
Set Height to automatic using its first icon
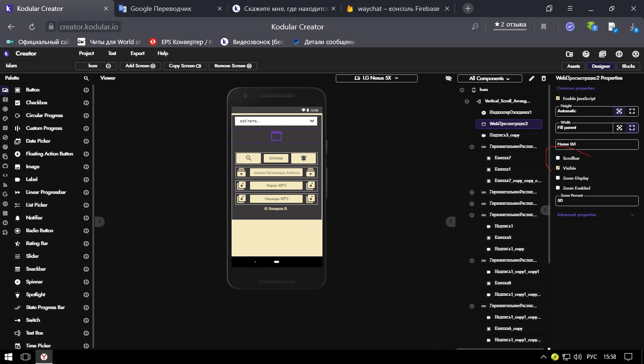(x=619, y=111)
